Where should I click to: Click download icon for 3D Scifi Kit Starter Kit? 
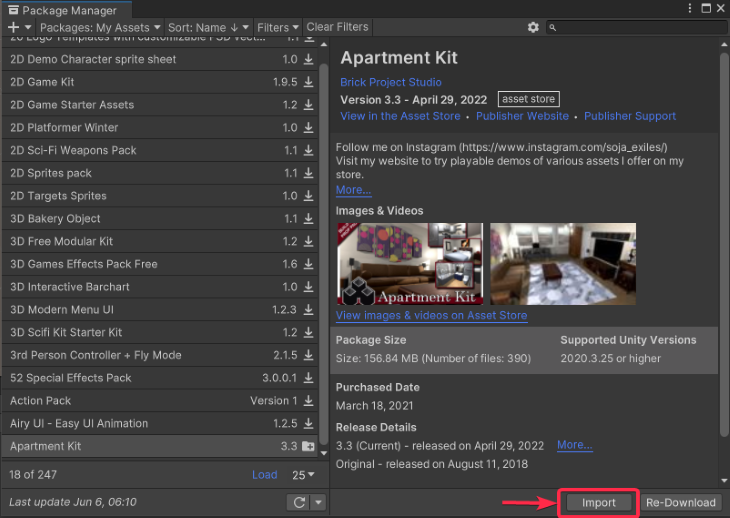pyautogui.click(x=308, y=332)
